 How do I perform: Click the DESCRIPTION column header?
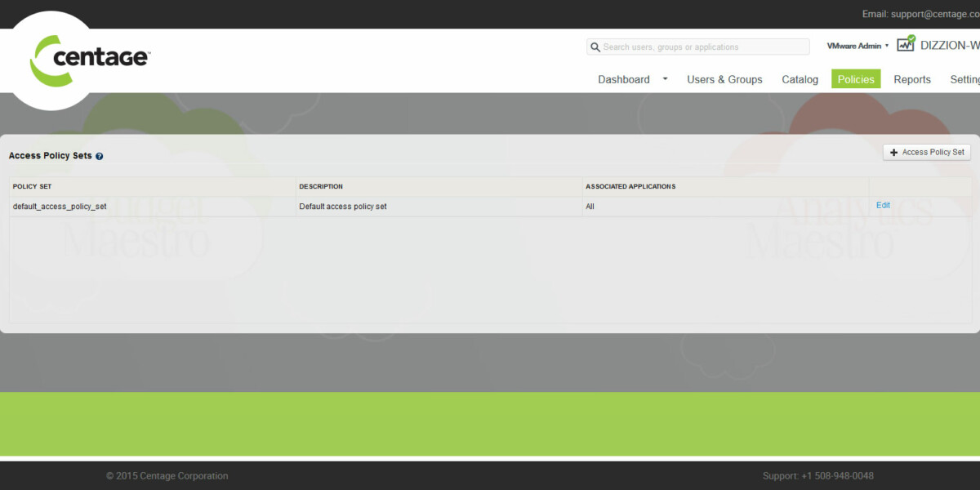(x=321, y=187)
